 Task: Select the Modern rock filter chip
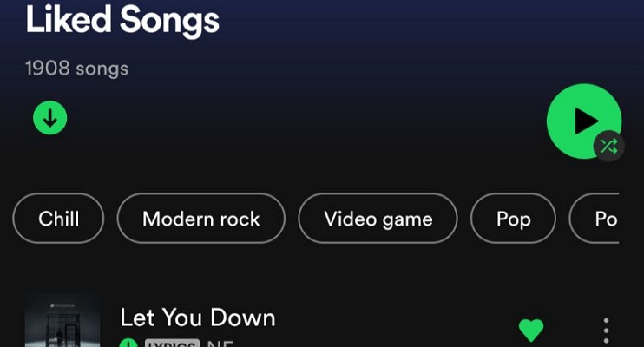tap(201, 219)
